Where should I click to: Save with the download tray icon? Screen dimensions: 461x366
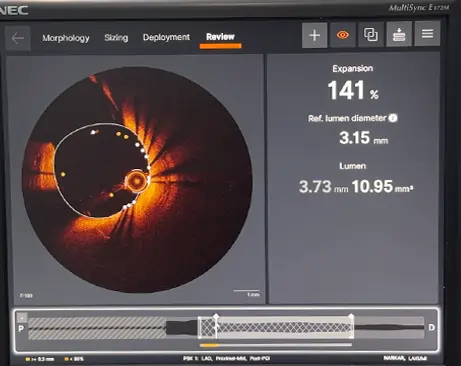click(399, 34)
